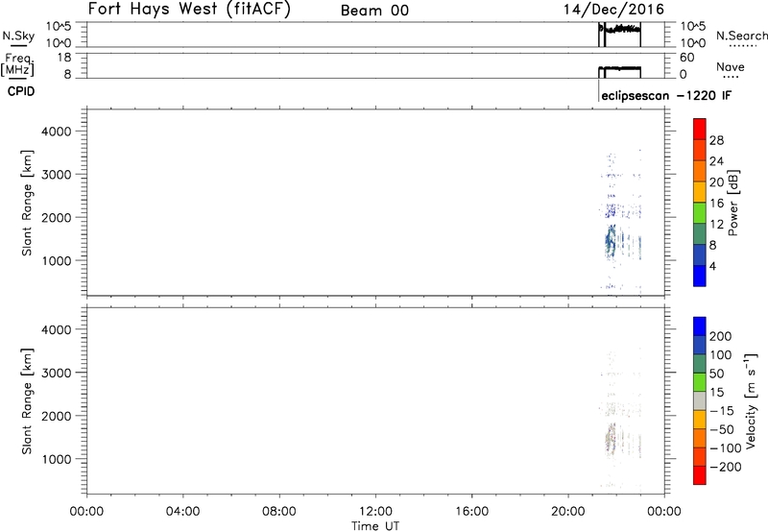Click the 'CPID' label
Viewport: 768px width, 532px height.
(21, 91)
